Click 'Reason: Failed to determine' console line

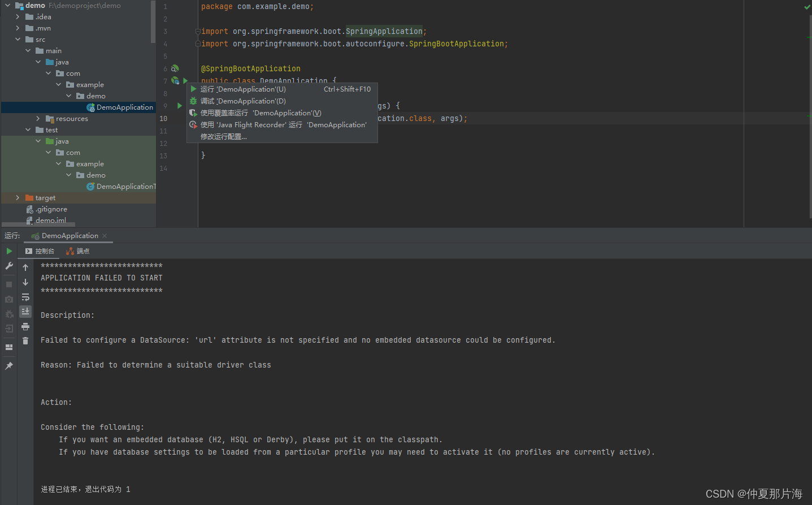pyautogui.click(x=156, y=365)
